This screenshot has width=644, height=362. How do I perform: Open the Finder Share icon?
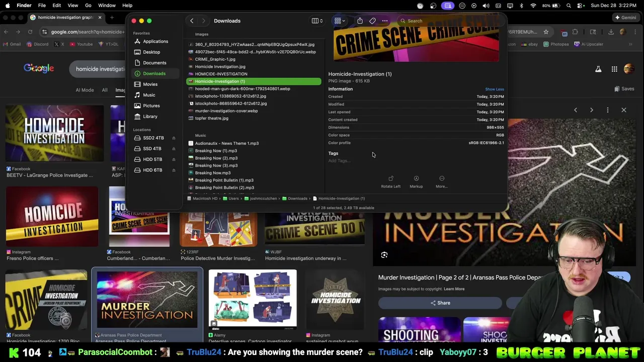click(x=360, y=21)
